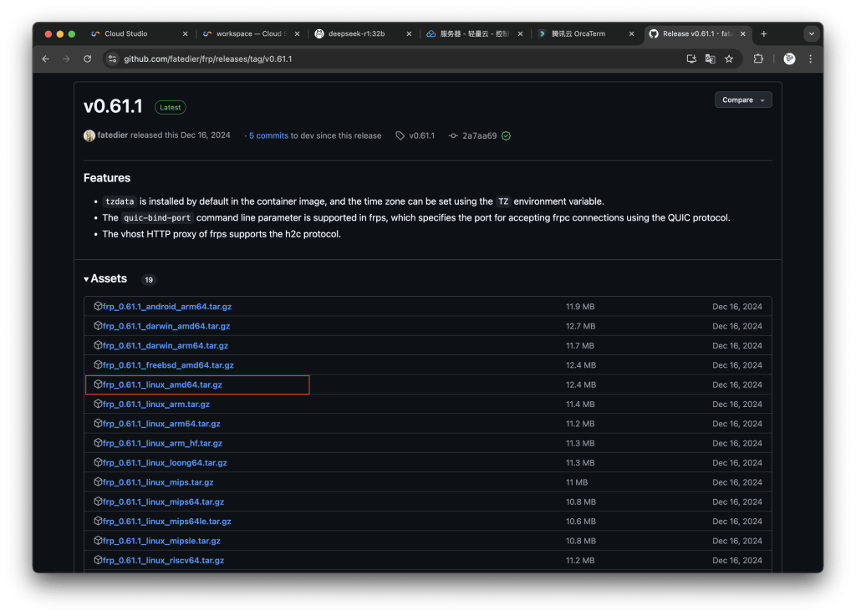This screenshot has height=616, width=856.
Task: Open site information icon in address bar
Action: coord(113,59)
